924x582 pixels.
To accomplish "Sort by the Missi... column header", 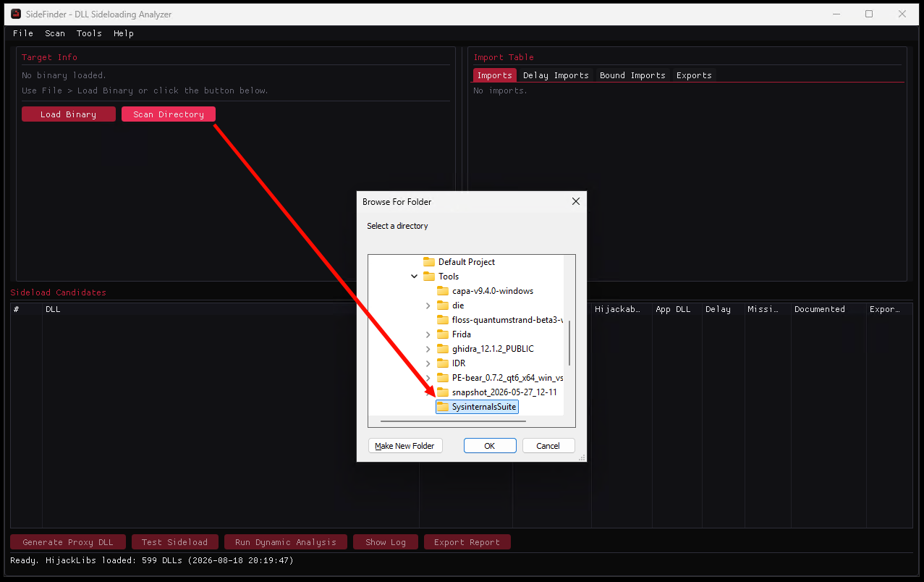I will (x=767, y=309).
